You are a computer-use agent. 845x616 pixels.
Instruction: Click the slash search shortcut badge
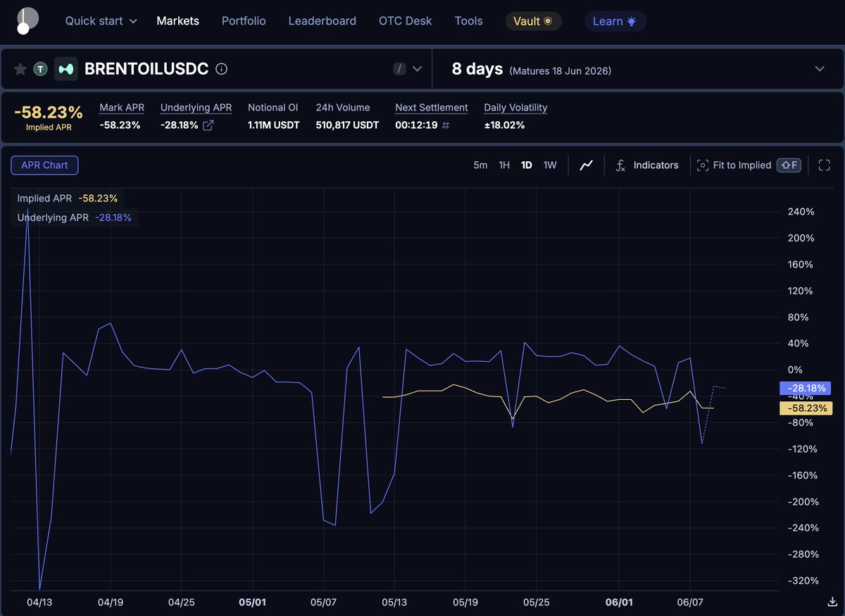pos(400,69)
